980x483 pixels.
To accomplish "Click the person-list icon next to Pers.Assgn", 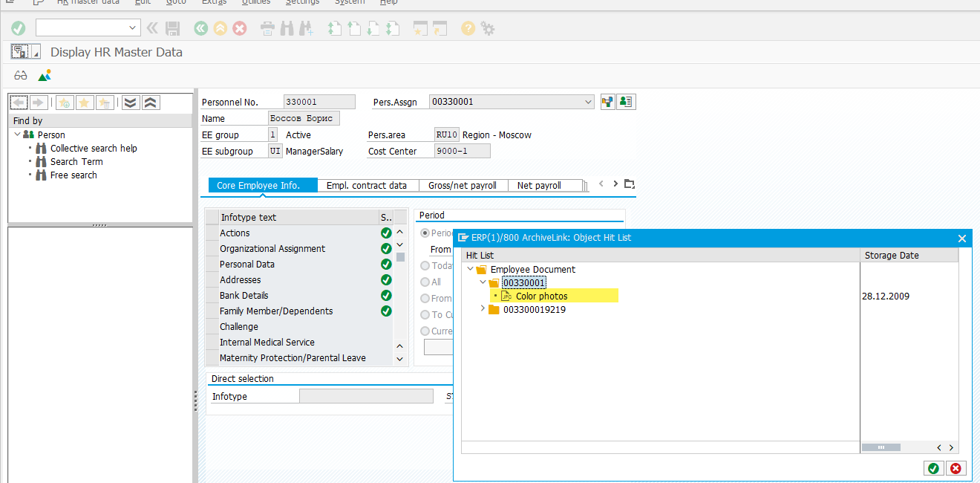I will [627, 102].
